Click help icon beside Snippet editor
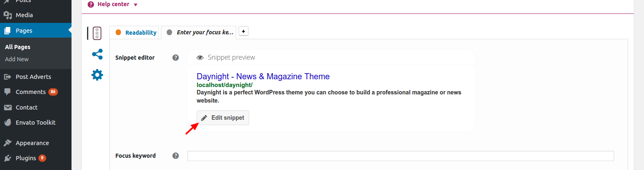Viewport: 644px width, 170px height. pyautogui.click(x=176, y=58)
